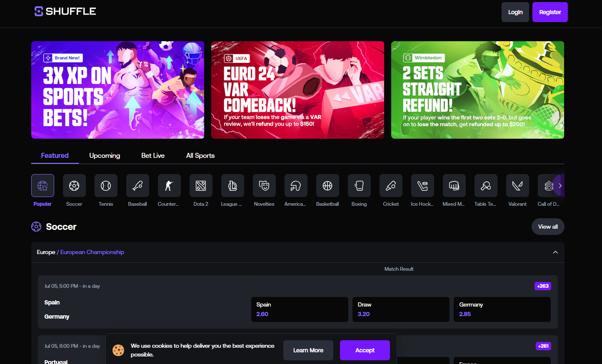The width and height of the screenshot is (602, 364).
Task: Open the Bet Live tab
Action: [x=153, y=155]
